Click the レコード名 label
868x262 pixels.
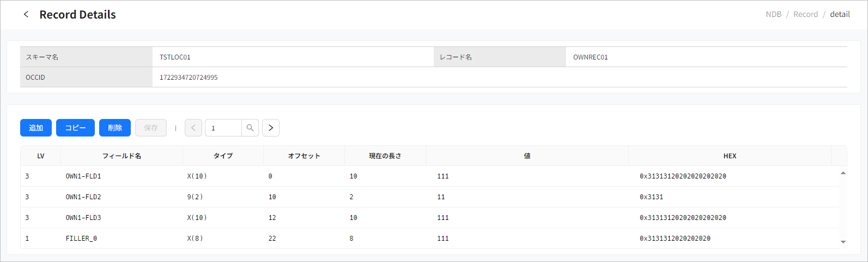456,57
